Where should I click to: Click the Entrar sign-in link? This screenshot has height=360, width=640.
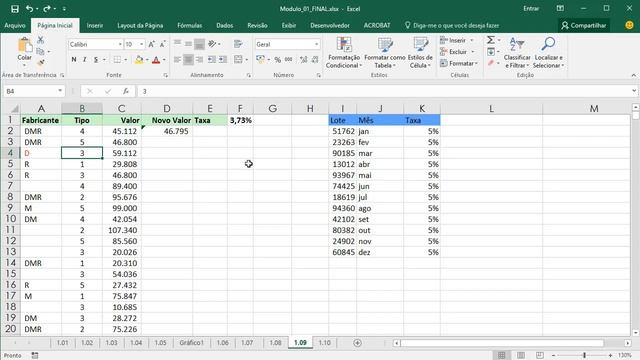531,9
